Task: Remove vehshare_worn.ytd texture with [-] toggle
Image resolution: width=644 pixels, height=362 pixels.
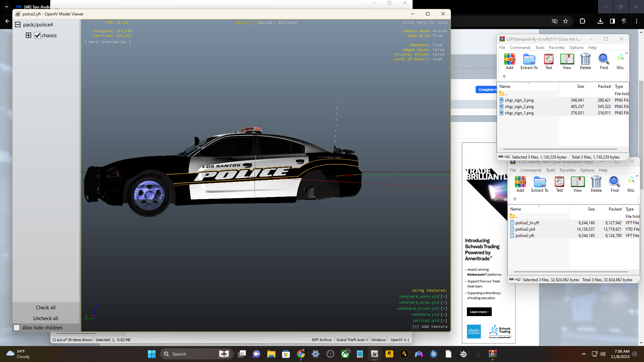Action: 444,296
